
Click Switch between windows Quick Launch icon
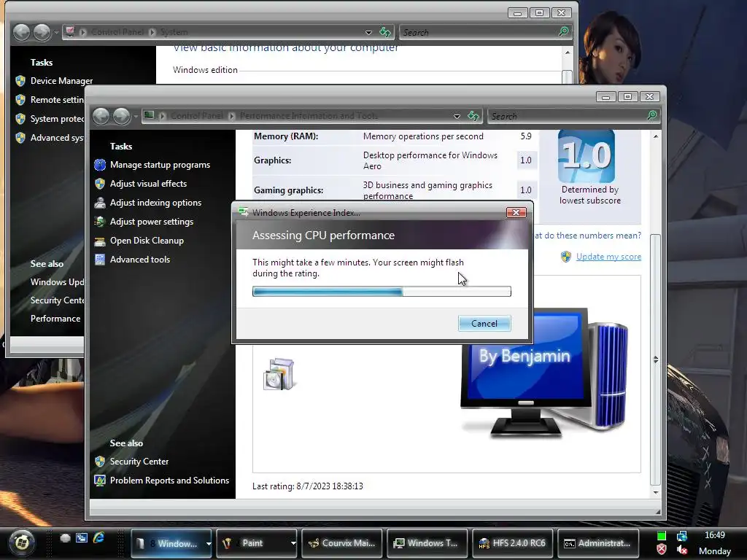click(x=82, y=537)
